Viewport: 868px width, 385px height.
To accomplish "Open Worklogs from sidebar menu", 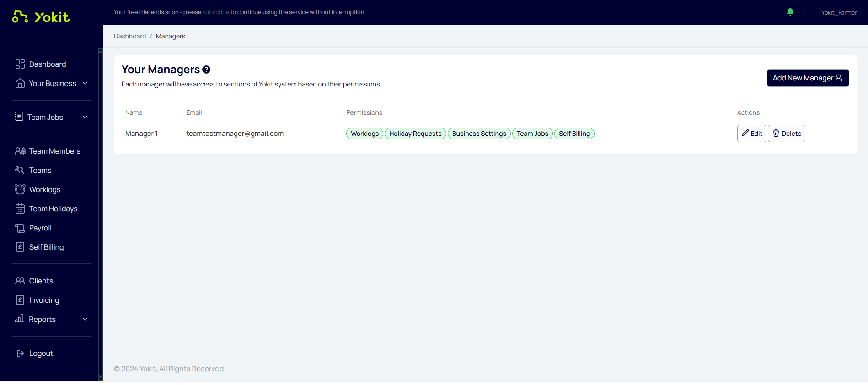I will tap(45, 189).
